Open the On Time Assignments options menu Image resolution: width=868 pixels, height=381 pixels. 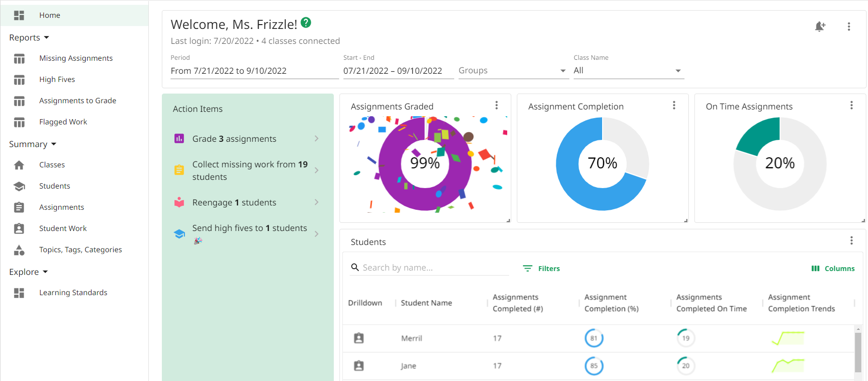coord(851,105)
